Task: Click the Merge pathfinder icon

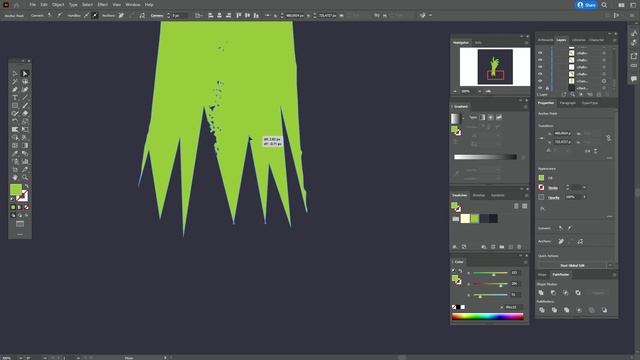Action: [567, 310]
